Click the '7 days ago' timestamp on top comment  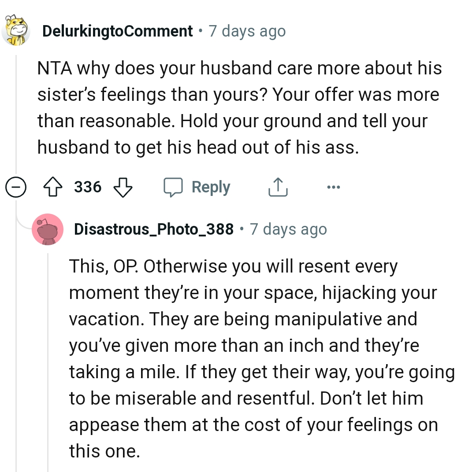click(x=248, y=31)
